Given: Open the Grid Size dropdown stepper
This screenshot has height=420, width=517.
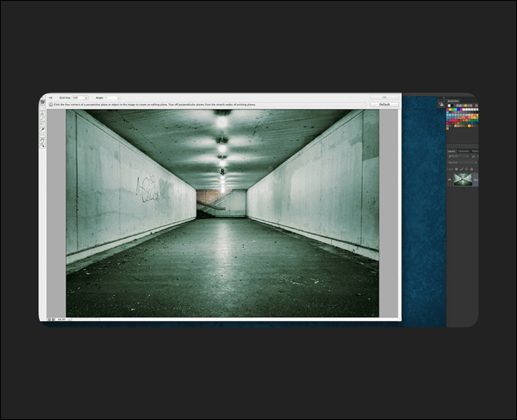Looking at the screenshot, I should click(x=86, y=98).
